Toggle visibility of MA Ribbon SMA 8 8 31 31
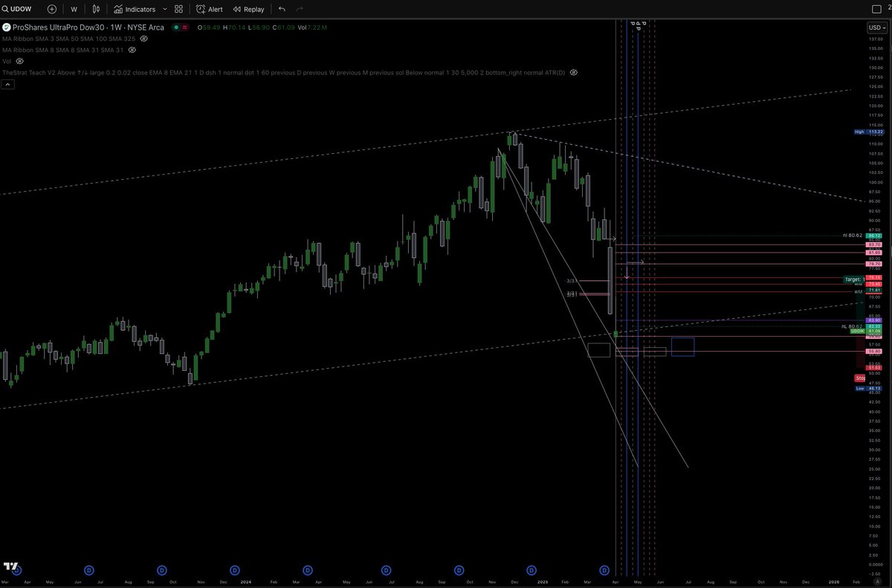Viewport: 892px width, 588px height. click(132, 50)
